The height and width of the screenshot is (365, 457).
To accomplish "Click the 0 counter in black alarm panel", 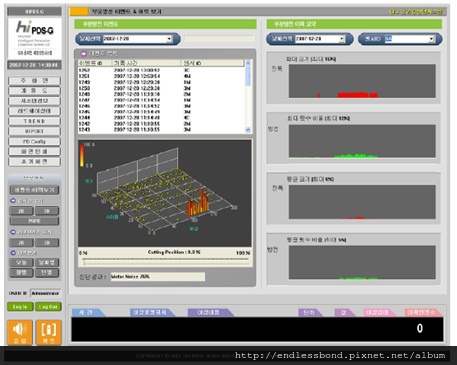I will pyautogui.click(x=420, y=329).
